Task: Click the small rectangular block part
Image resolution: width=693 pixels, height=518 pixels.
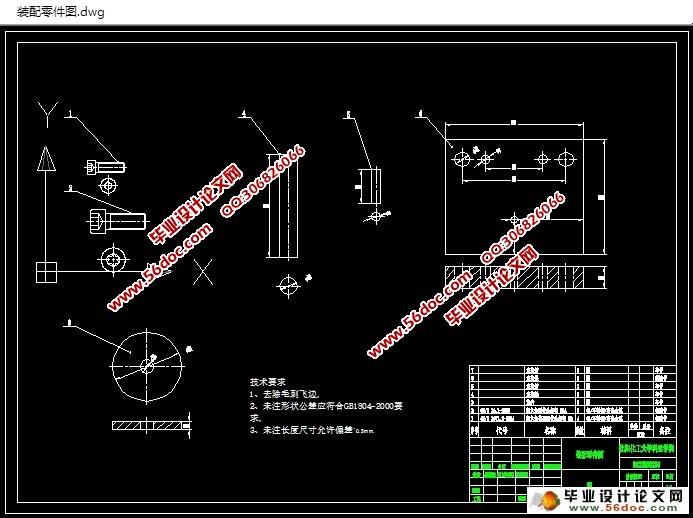Action: click(x=368, y=185)
